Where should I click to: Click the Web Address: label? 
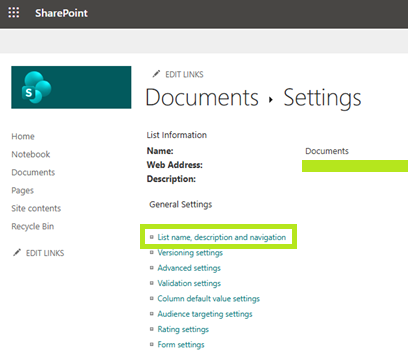pos(175,165)
